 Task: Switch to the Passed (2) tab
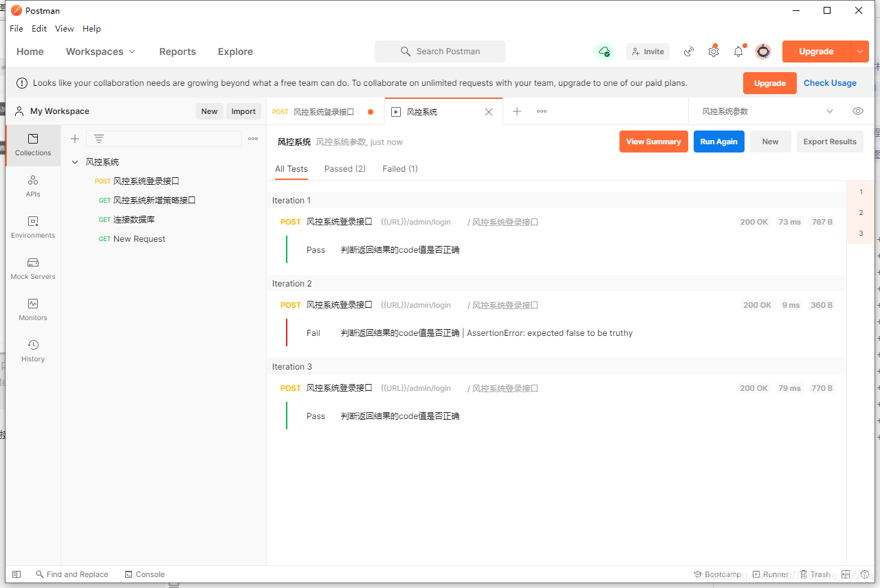click(x=345, y=169)
